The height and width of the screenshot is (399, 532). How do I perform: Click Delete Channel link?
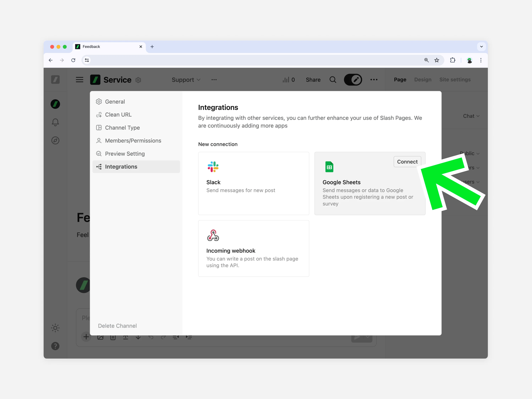coord(117,326)
